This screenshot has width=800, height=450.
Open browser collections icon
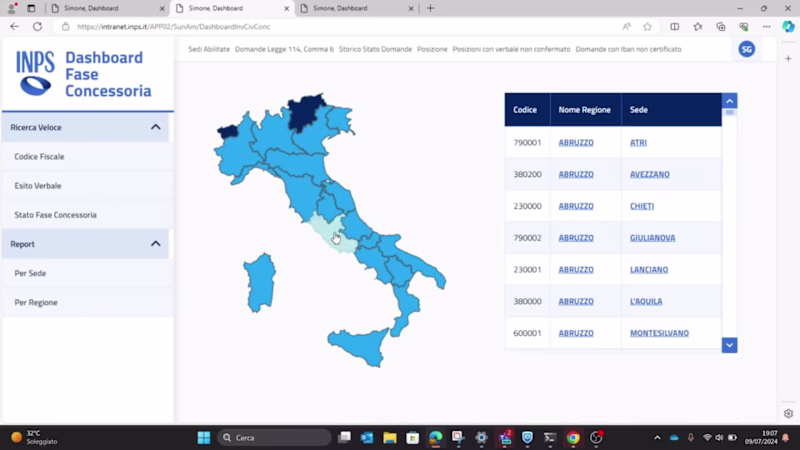click(720, 27)
